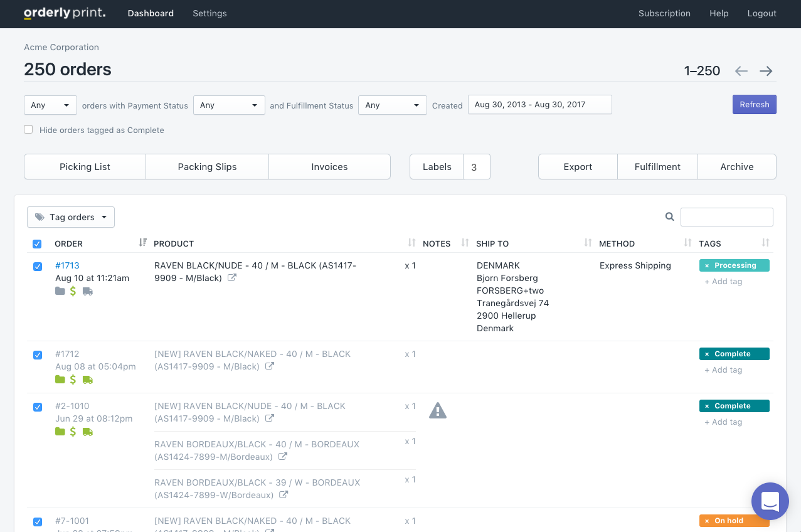
Task: Open the Fulfillment Status dropdown
Action: click(392, 105)
